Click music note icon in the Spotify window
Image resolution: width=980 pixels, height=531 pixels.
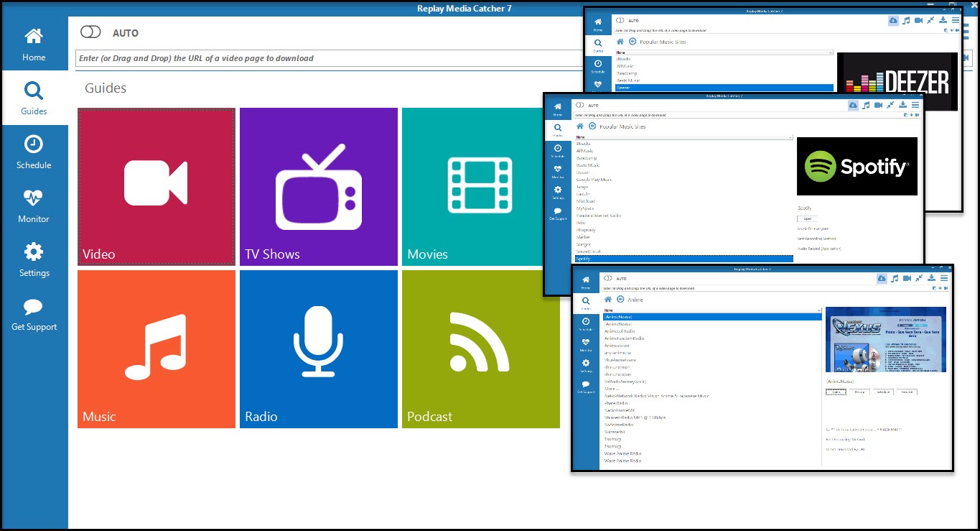tap(866, 105)
